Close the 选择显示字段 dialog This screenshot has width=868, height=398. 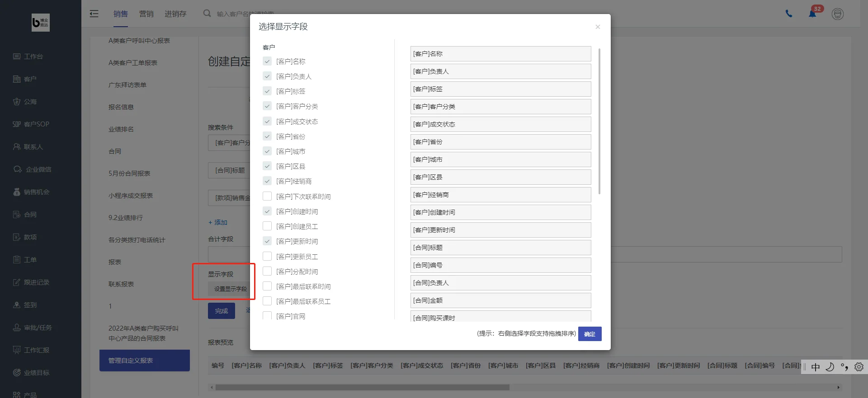pos(598,27)
